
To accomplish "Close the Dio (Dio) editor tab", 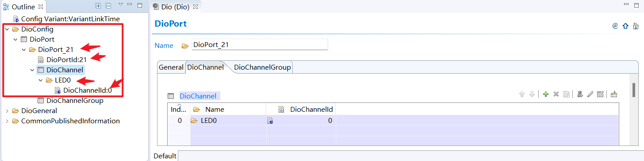I will click(x=195, y=7).
